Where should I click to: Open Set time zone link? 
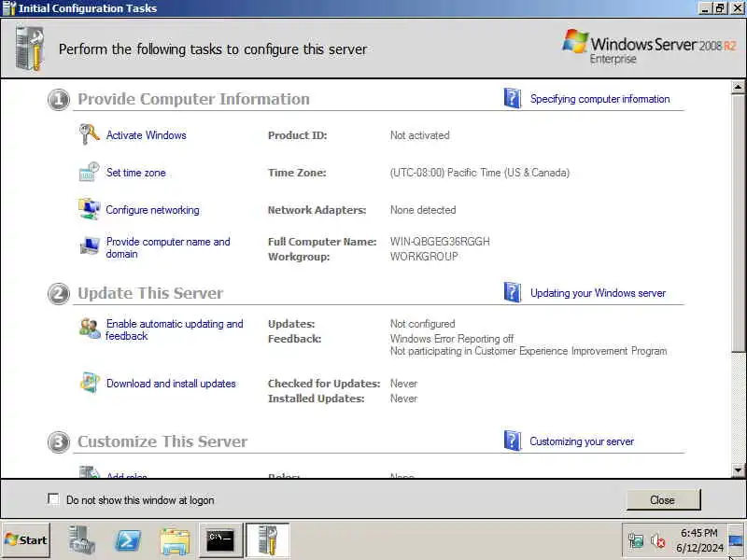coord(135,173)
